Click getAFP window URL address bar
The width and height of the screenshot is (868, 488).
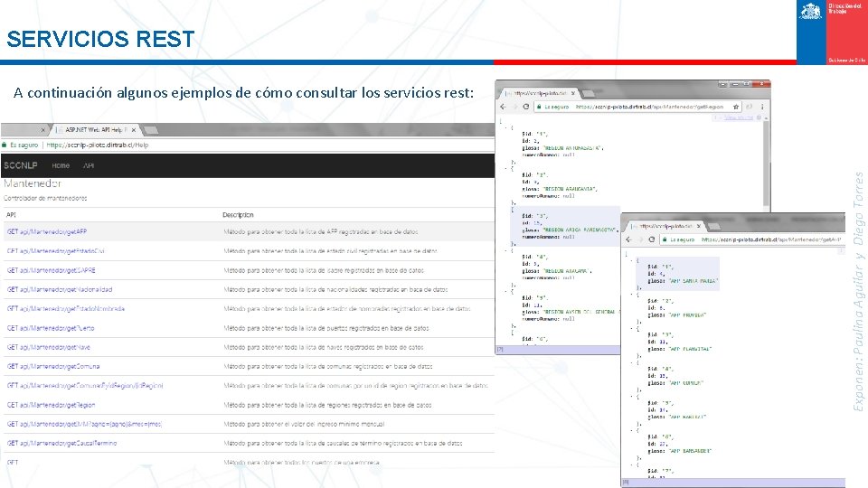tap(751, 239)
